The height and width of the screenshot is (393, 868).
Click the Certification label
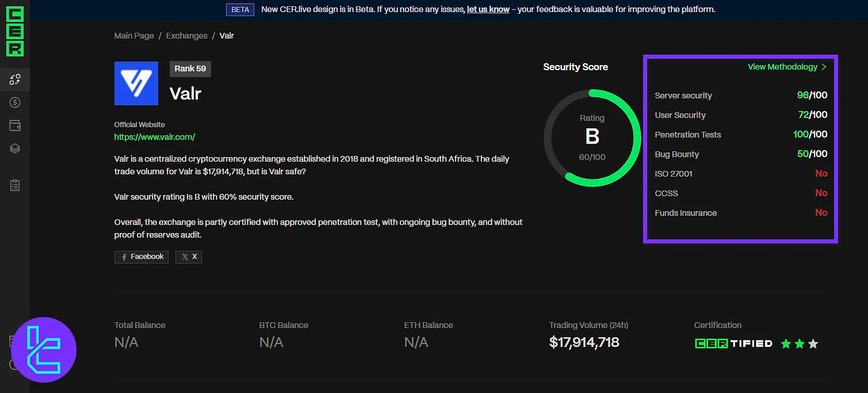(x=718, y=325)
